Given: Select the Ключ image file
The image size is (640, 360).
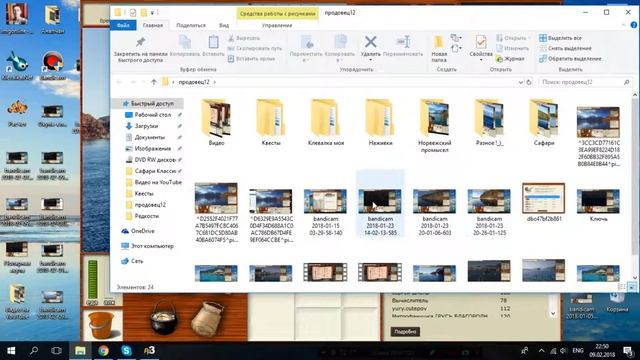Looking at the screenshot, I should [598, 205].
